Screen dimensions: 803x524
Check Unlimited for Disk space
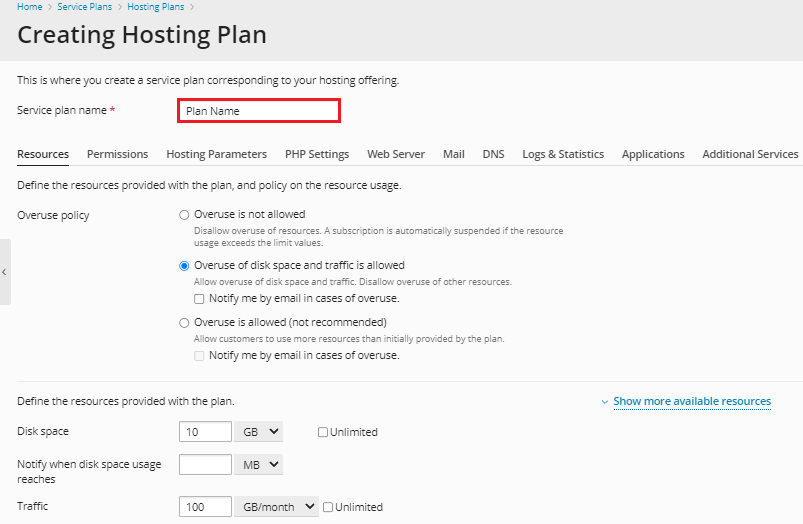point(323,432)
